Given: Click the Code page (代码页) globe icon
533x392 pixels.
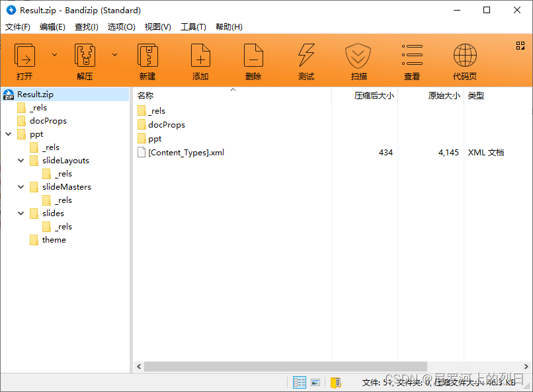Looking at the screenshot, I should tap(465, 56).
